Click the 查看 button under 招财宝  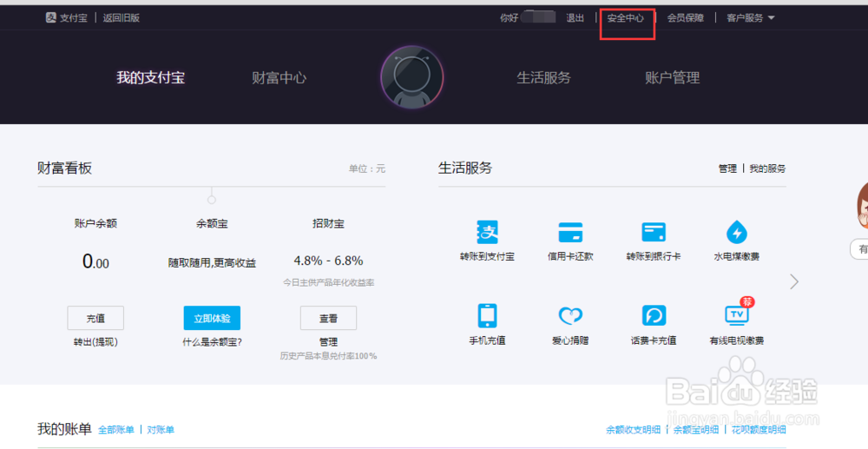pyautogui.click(x=328, y=319)
